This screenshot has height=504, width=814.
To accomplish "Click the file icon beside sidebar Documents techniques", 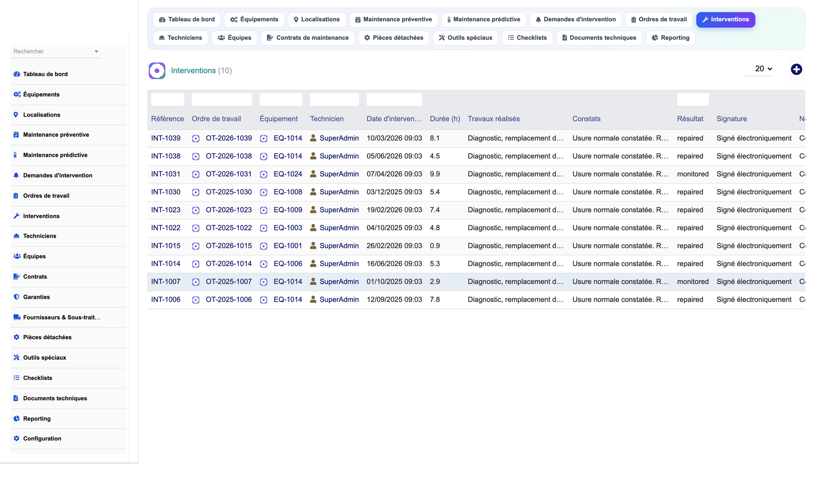I will tap(16, 399).
